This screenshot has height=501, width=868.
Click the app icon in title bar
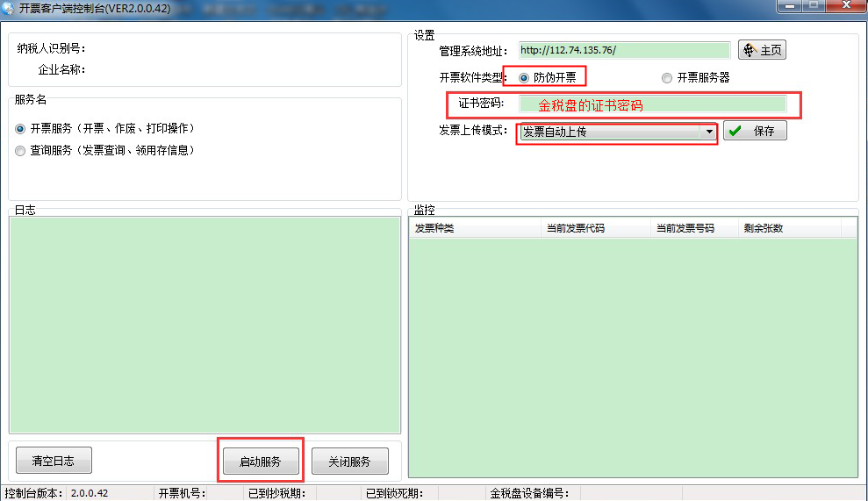(8, 8)
